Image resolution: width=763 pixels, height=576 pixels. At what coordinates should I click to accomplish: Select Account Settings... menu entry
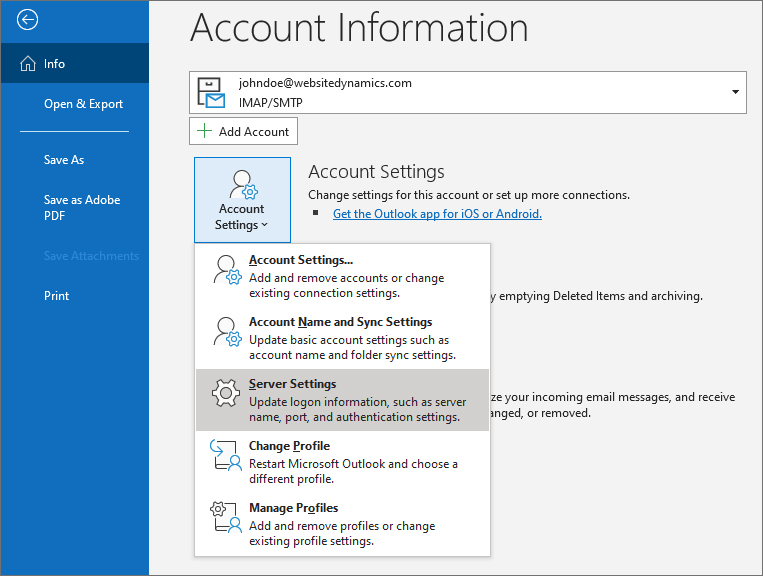[342, 276]
